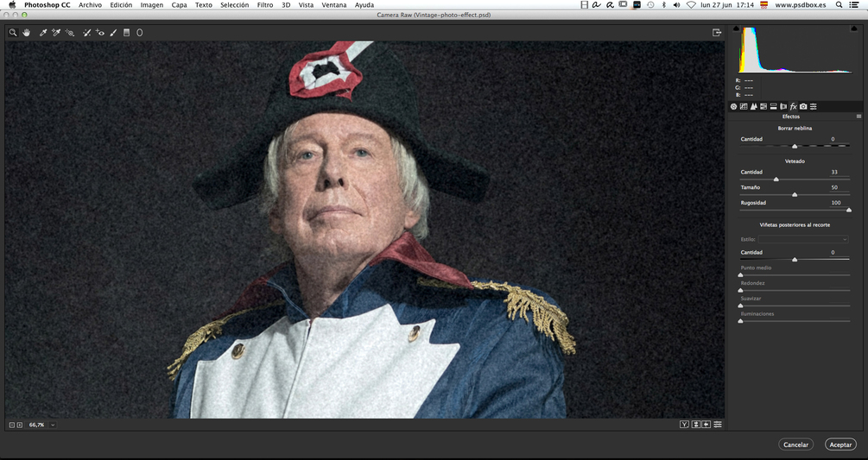Open the Edición menu
The height and width of the screenshot is (460, 868).
[x=121, y=5]
